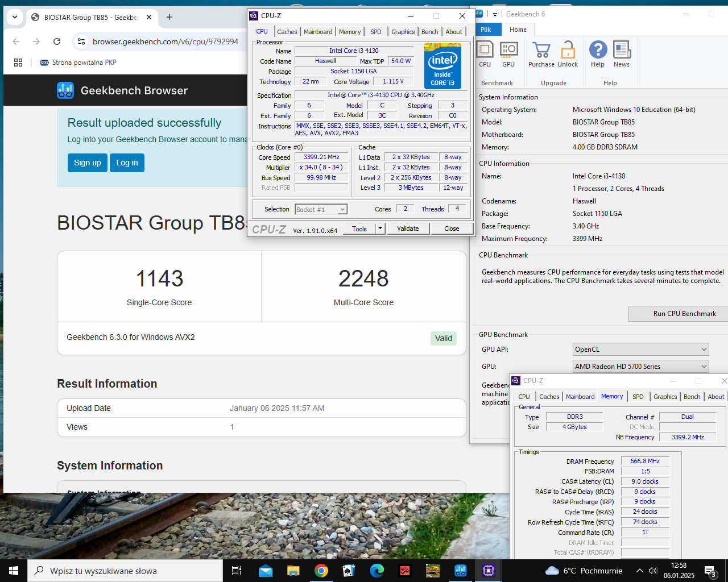This screenshot has width=728, height=582.
Task: Open Geekbench taskbar icon
Action: 461,571
